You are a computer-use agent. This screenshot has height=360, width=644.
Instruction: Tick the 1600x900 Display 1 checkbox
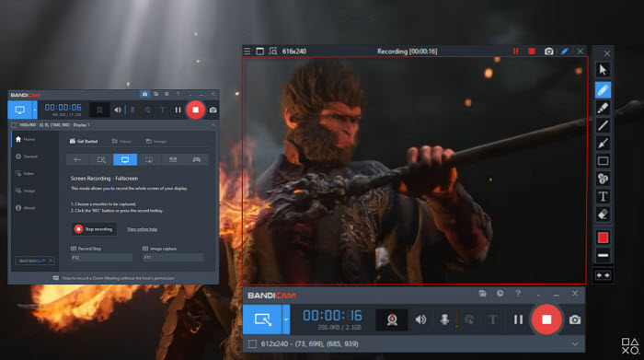[14, 125]
